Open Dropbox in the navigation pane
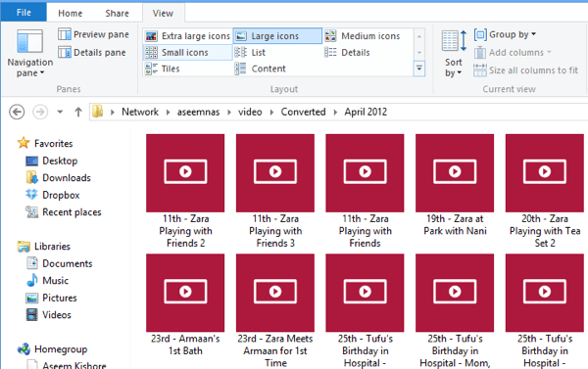This screenshot has width=588, height=369. [x=53, y=195]
